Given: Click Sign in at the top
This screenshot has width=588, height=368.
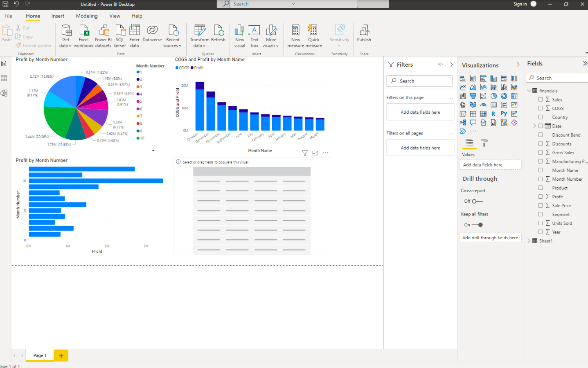Looking at the screenshot, I should point(520,4).
